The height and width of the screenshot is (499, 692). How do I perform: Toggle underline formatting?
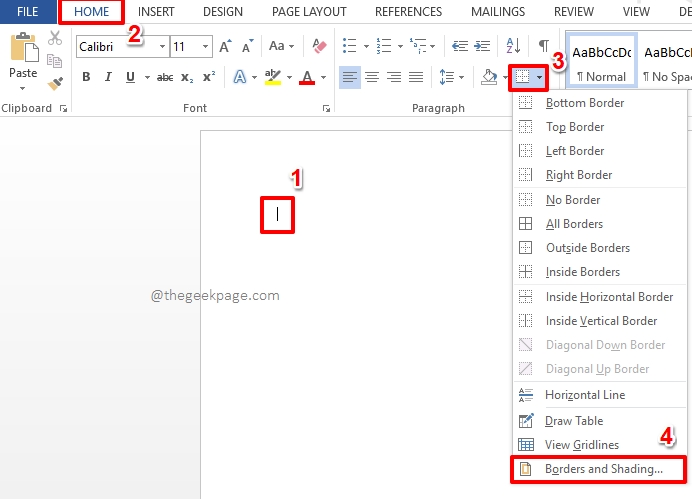(130, 77)
